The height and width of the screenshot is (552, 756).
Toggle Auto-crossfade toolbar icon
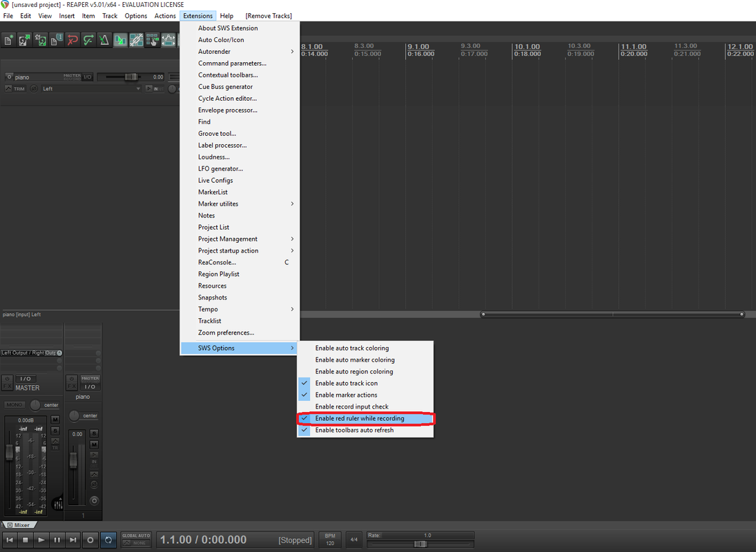[120, 40]
